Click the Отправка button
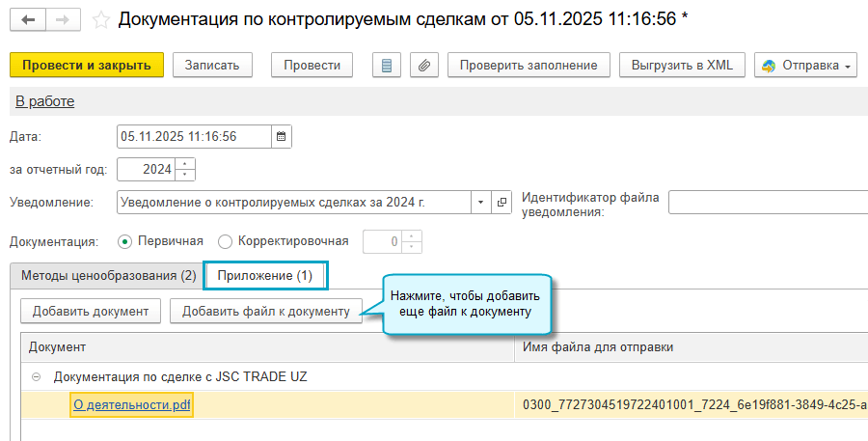Image resolution: width=868 pixels, height=441 pixels. coord(805,66)
